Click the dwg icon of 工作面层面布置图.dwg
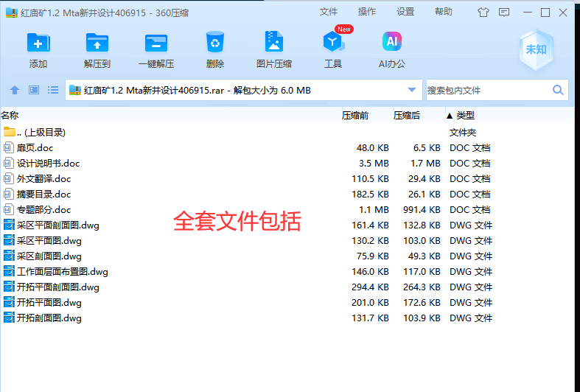Image resolution: width=580 pixels, height=392 pixels. click(x=9, y=272)
